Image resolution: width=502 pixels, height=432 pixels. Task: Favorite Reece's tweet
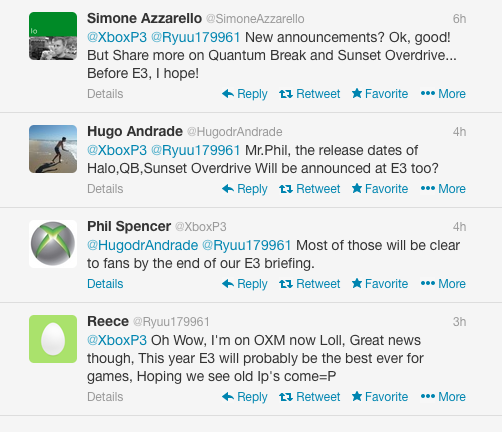point(380,397)
